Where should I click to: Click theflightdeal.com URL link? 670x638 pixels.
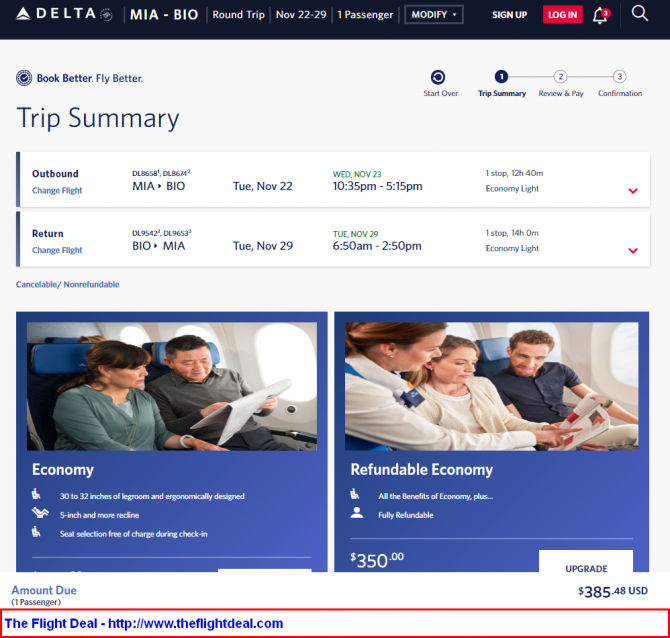coord(195,623)
